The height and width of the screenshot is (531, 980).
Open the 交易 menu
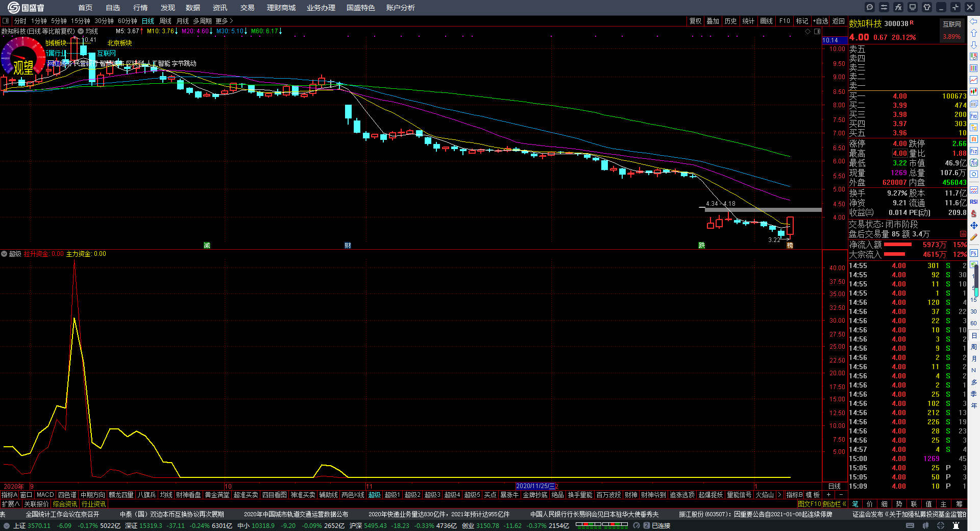[247, 8]
